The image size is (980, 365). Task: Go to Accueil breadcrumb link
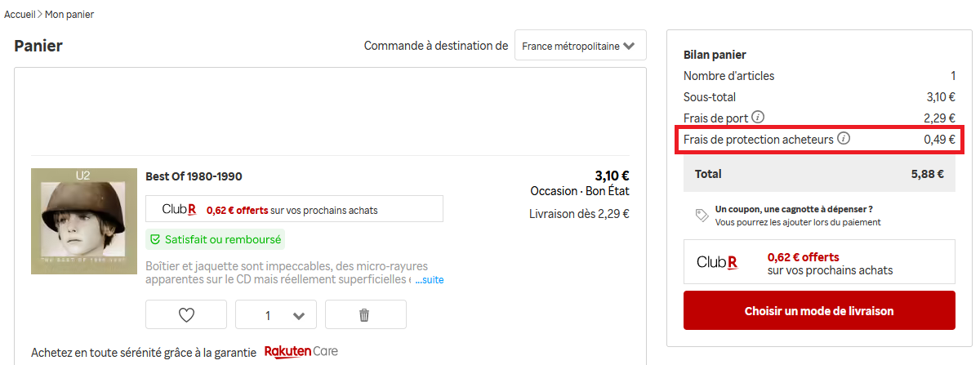tap(20, 15)
